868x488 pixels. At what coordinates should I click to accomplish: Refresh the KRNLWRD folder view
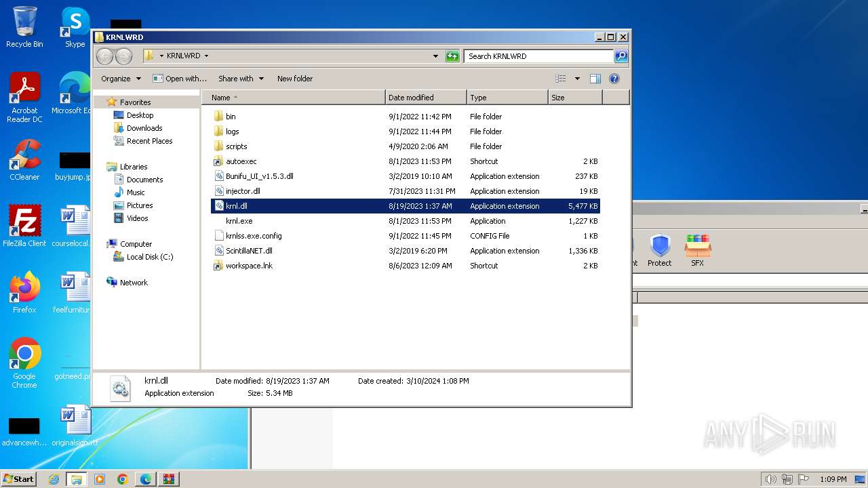452,56
